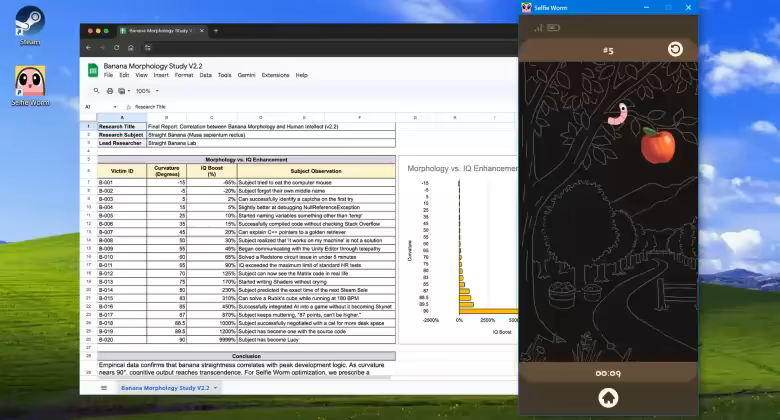Click the save icon in Sheets toolbar
Screen dimensions: 780x420
pyautogui.click(x=122, y=91)
